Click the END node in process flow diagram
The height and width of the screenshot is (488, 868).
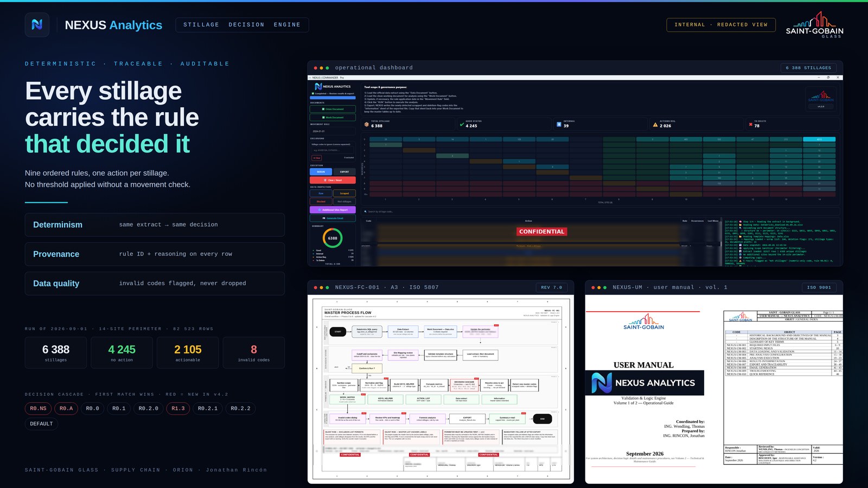pyautogui.click(x=542, y=419)
